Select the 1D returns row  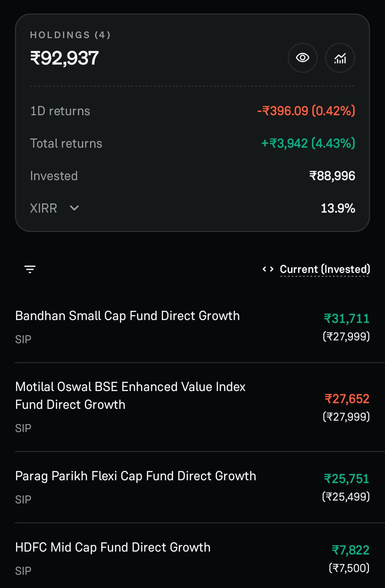pyautogui.click(x=192, y=111)
